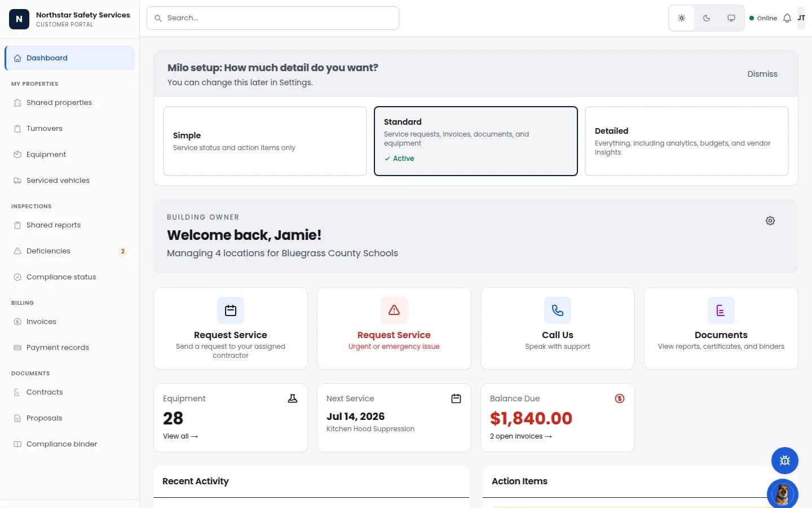The width and height of the screenshot is (812, 508).
Task: Select the Simple detail level option
Action: tap(265, 141)
